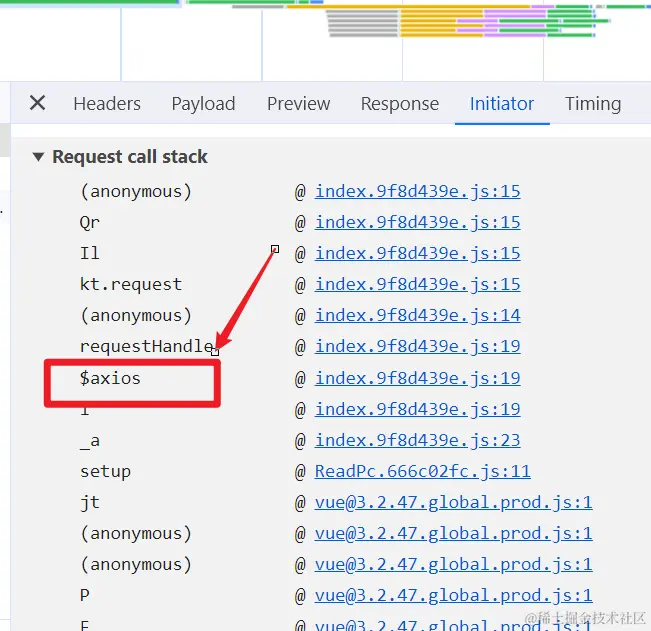Viewport: 651px width, 631px height.
Task: Open source link for requestHandle row
Action: (418, 347)
